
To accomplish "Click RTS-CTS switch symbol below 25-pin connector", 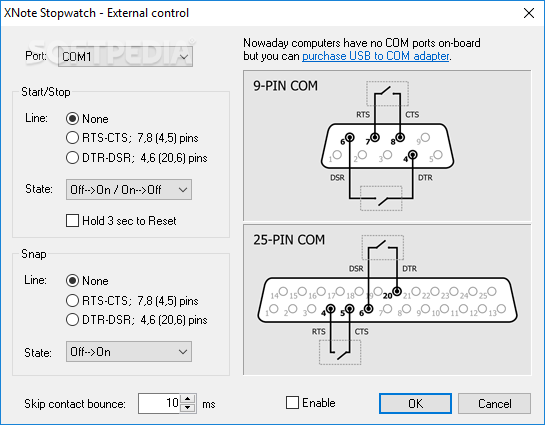I will pos(340,352).
